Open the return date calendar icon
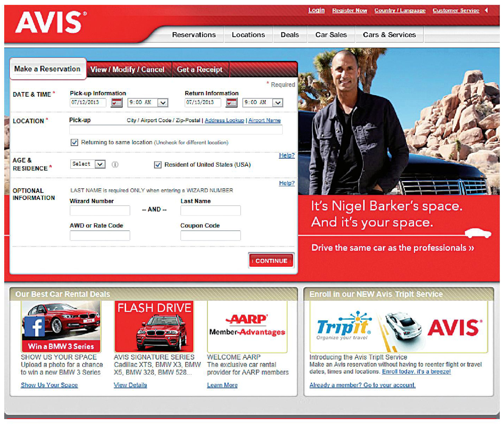 pos(231,102)
